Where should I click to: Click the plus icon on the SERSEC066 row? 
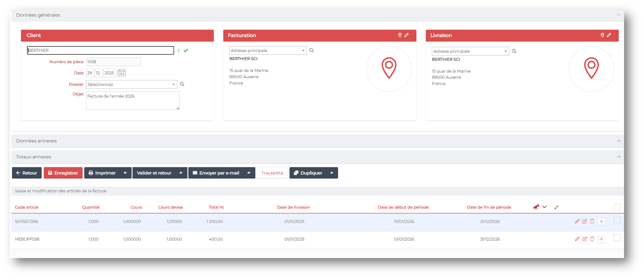(x=601, y=222)
